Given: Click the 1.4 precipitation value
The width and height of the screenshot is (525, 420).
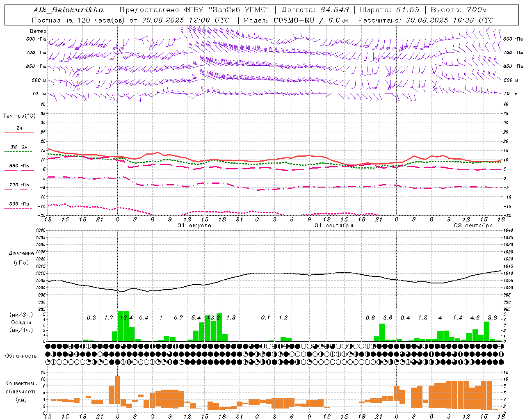Looking at the screenshot, I should coord(457,317).
